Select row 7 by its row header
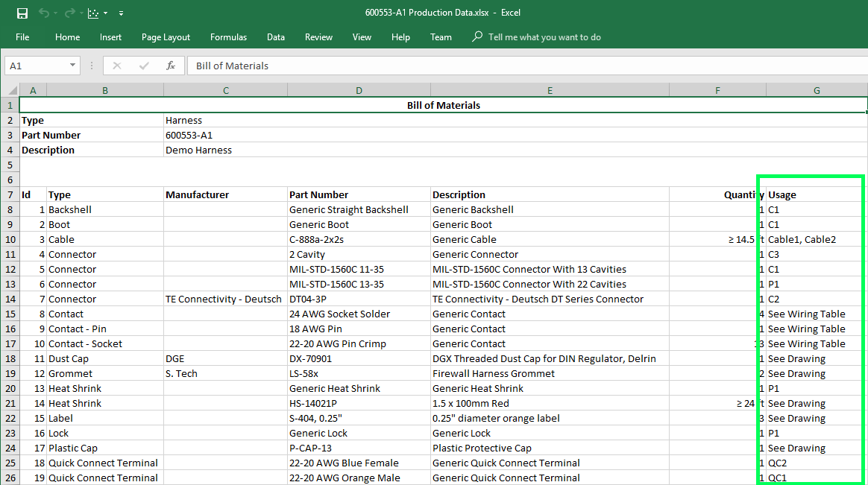The height and width of the screenshot is (485, 868). [10, 194]
